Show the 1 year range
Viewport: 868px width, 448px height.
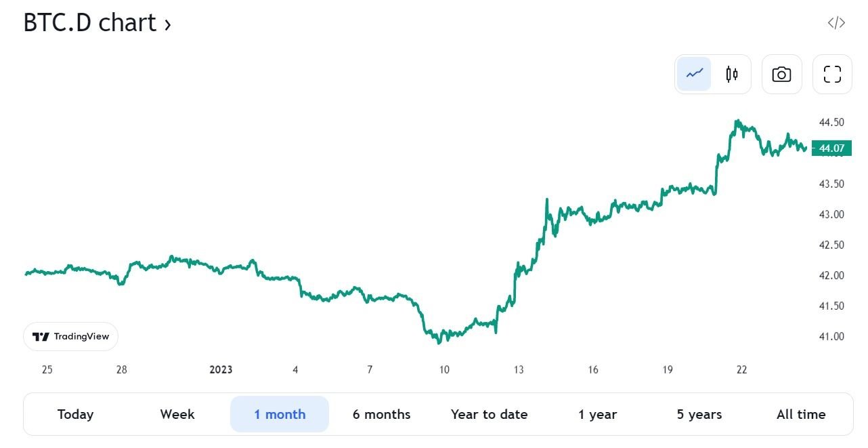point(597,414)
